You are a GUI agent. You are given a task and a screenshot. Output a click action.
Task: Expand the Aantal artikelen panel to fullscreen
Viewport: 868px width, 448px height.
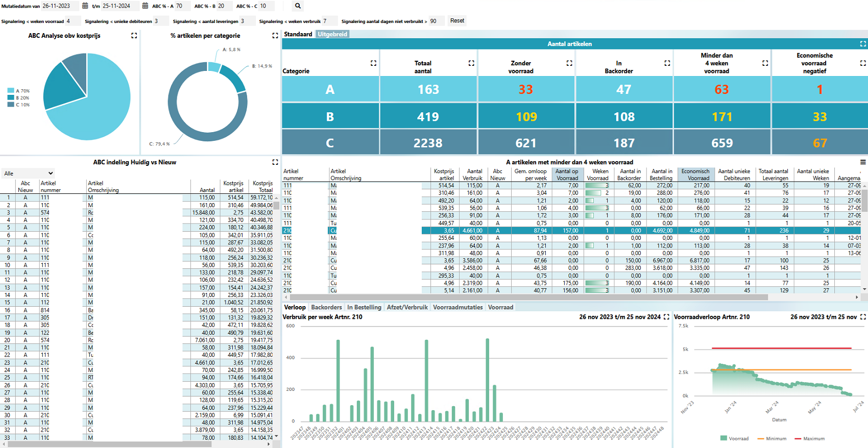point(863,44)
